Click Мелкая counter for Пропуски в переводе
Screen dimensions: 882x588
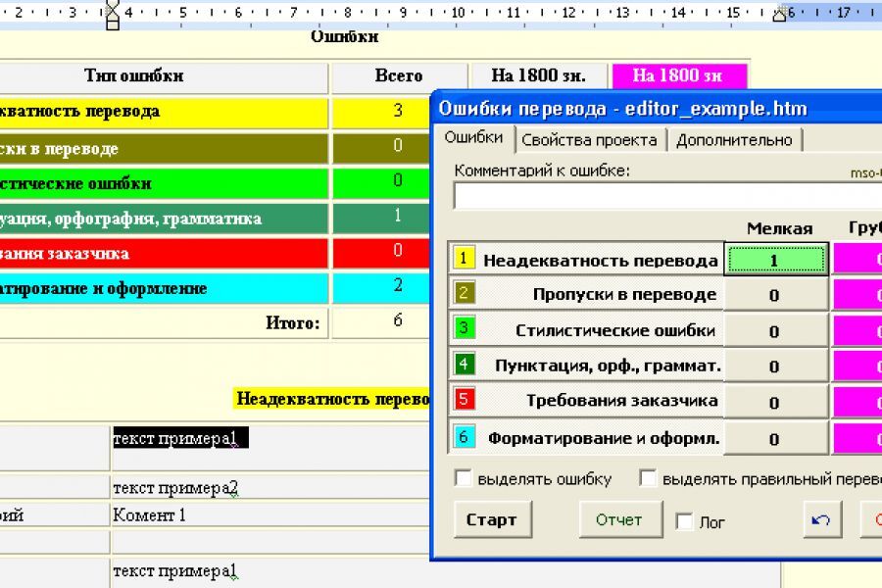[x=776, y=294]
